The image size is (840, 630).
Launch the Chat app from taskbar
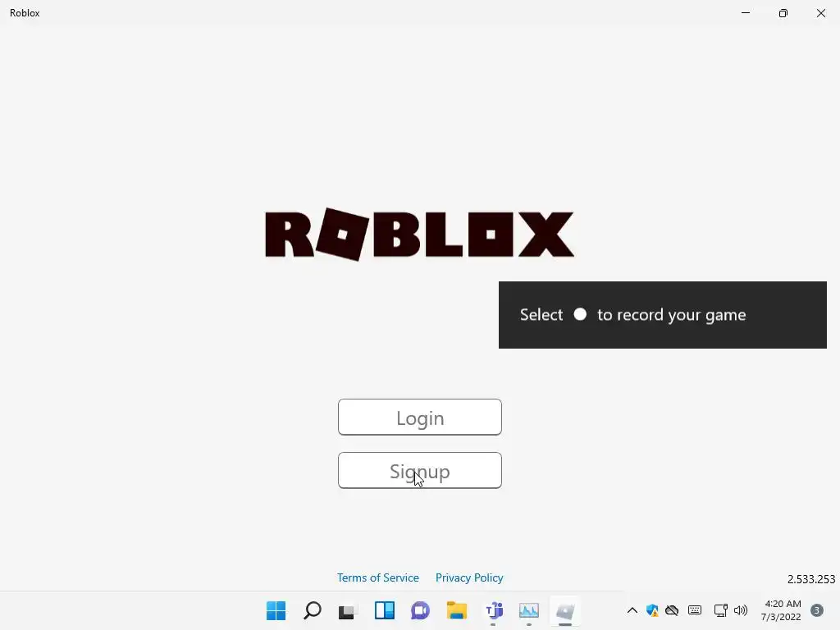pyautogui.click(x=420, y=610)
